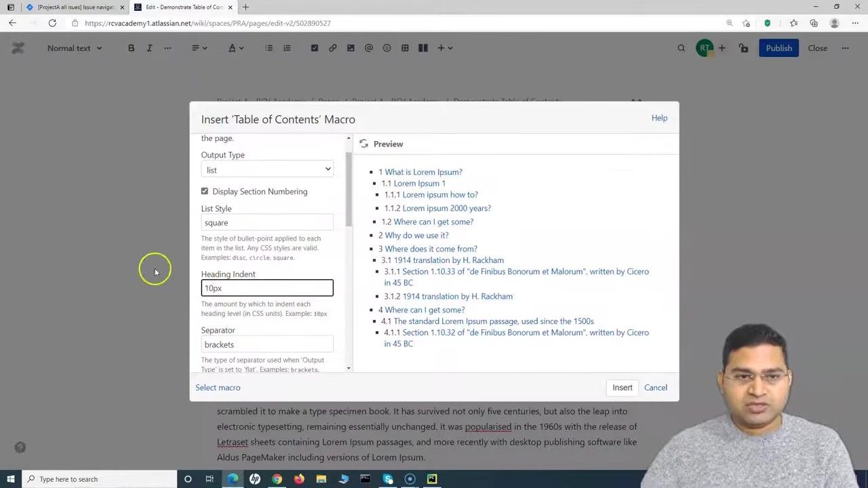
Task: Open PyCharm from the taskbar
Action: 432,479
